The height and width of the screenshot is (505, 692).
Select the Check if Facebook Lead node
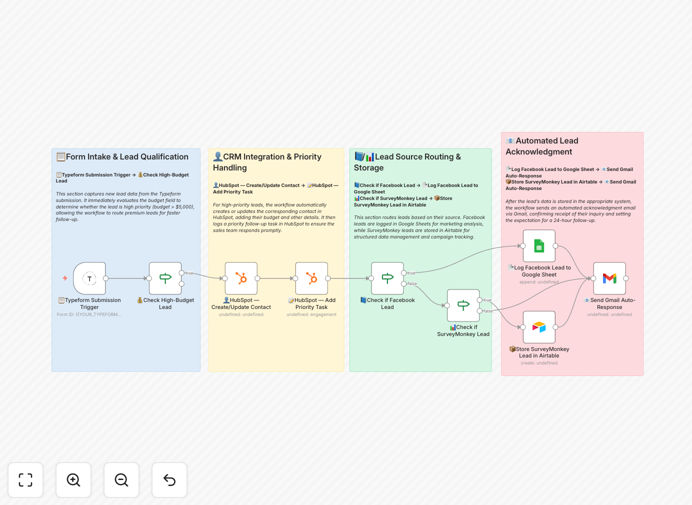click(x=387, y=279)
